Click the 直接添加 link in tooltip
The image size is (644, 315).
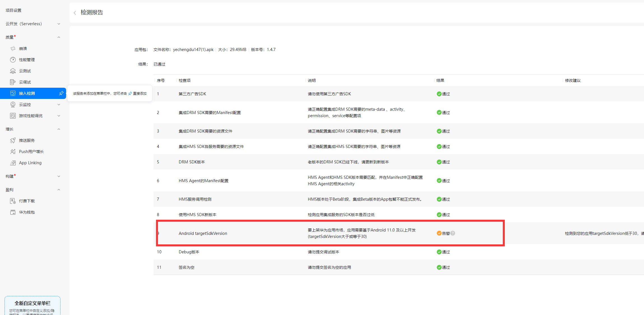140,94
